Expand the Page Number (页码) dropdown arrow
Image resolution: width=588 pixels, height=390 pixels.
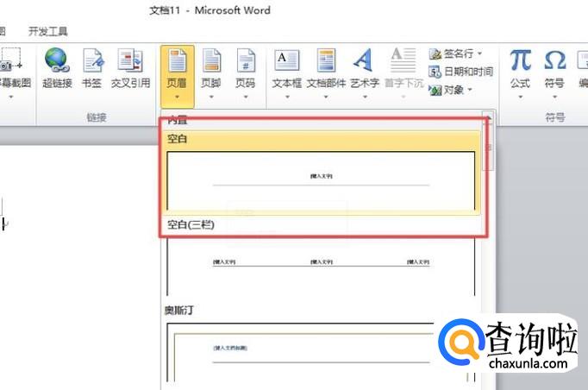pyautogui.click(x=246, y=97)
